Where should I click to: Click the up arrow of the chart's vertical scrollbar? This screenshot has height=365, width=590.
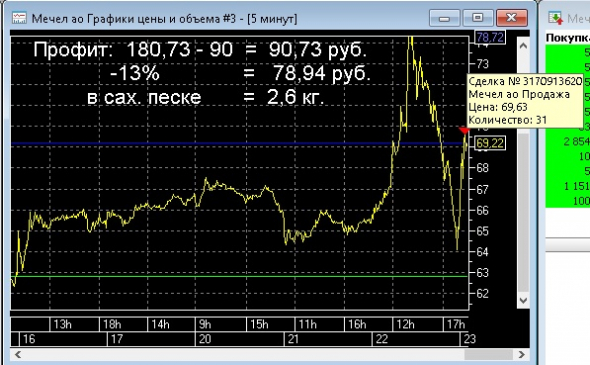tap(523, 46)
